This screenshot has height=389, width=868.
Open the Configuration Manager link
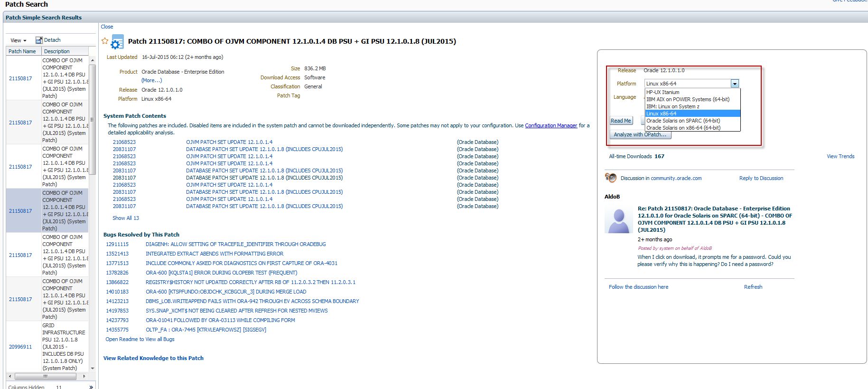(551, 125)
